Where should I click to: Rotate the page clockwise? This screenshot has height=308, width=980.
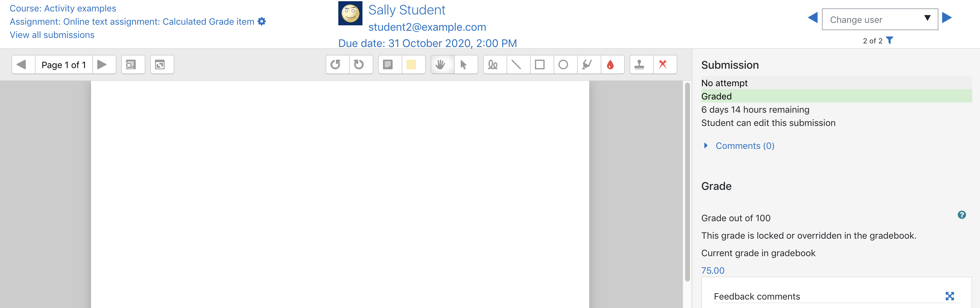point(361,64)
